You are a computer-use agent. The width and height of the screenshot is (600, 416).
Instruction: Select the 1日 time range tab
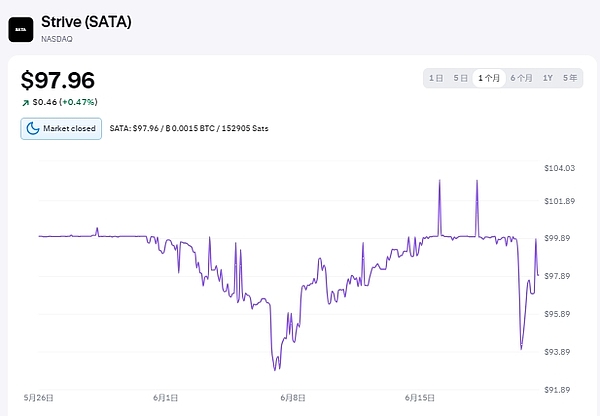pyautogui.click(x=436, y=78)
